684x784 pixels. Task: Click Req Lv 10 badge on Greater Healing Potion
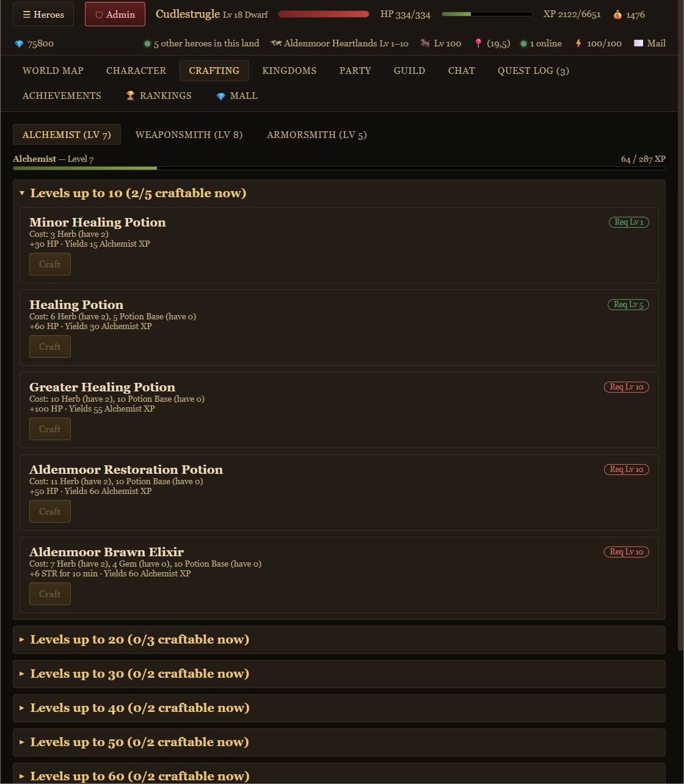[627, 387]
